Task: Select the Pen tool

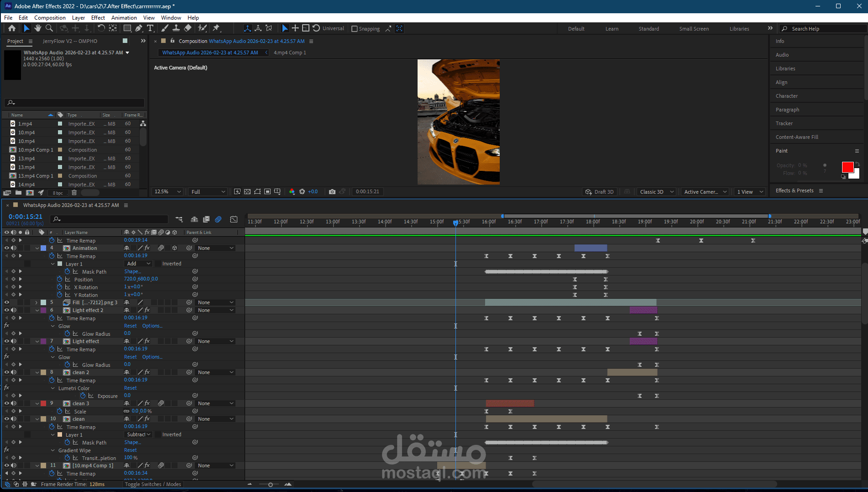Action: (139, 28)
